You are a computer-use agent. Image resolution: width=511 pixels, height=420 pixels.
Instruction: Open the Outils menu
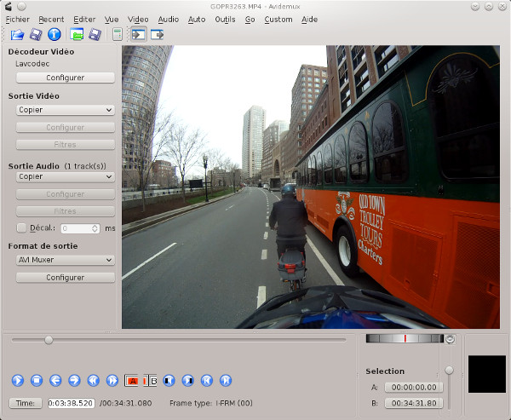tap(225, 19)
